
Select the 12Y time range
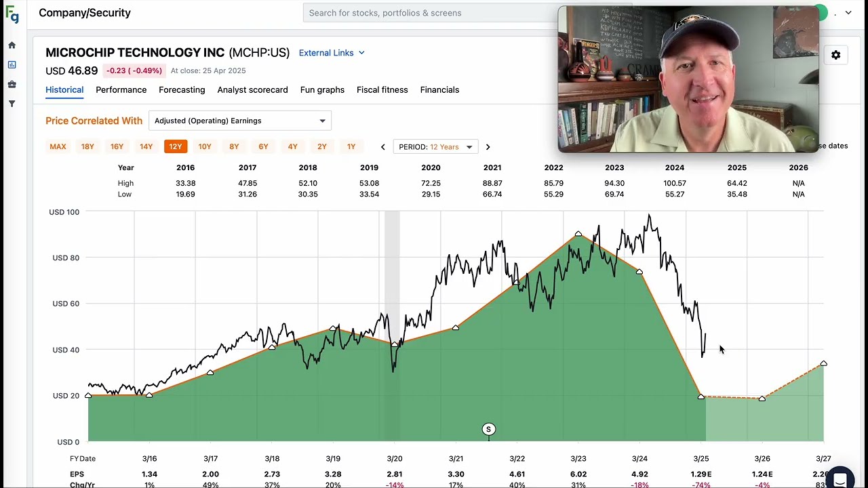click(176, 146)
